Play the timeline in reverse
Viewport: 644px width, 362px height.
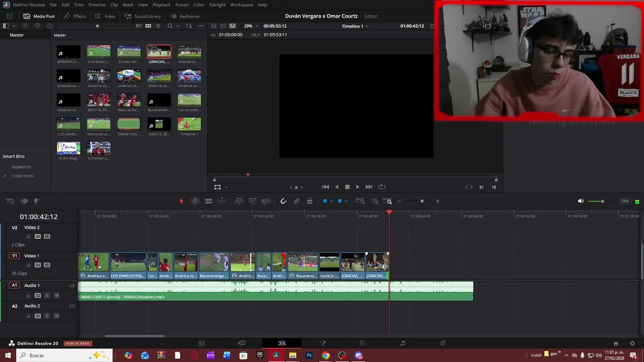337,187
